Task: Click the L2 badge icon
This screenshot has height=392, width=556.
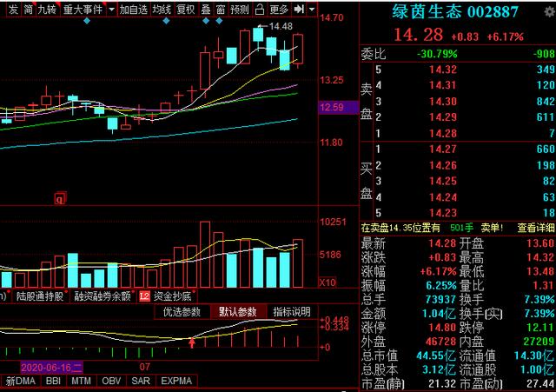Action: click(x=145, y=296)
